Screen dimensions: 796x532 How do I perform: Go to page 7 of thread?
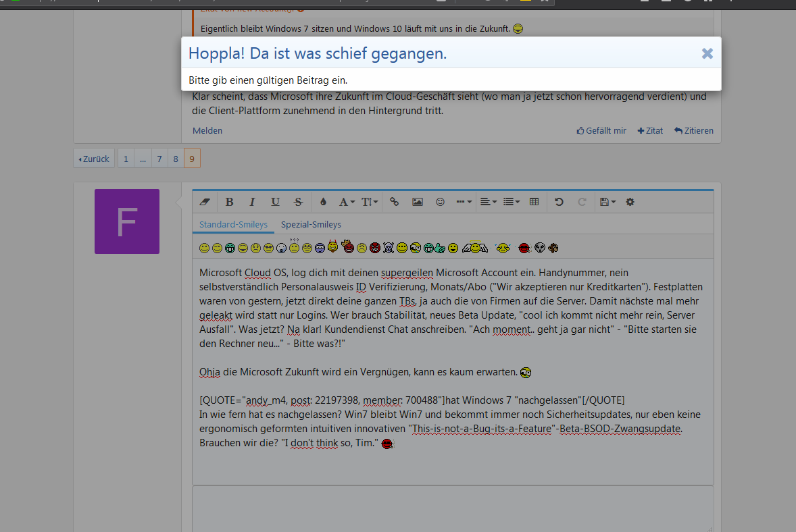click(x=159, y=159)
